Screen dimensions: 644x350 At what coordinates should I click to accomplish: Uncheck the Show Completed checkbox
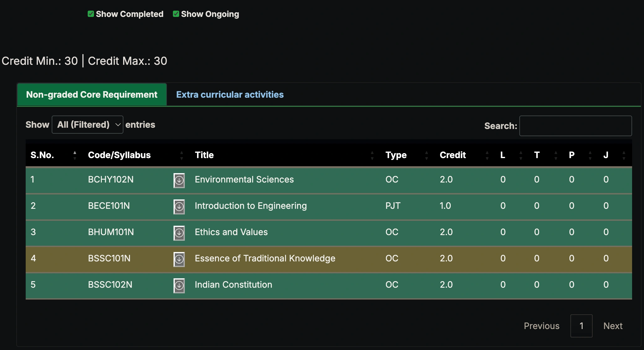tap(91, 14)
